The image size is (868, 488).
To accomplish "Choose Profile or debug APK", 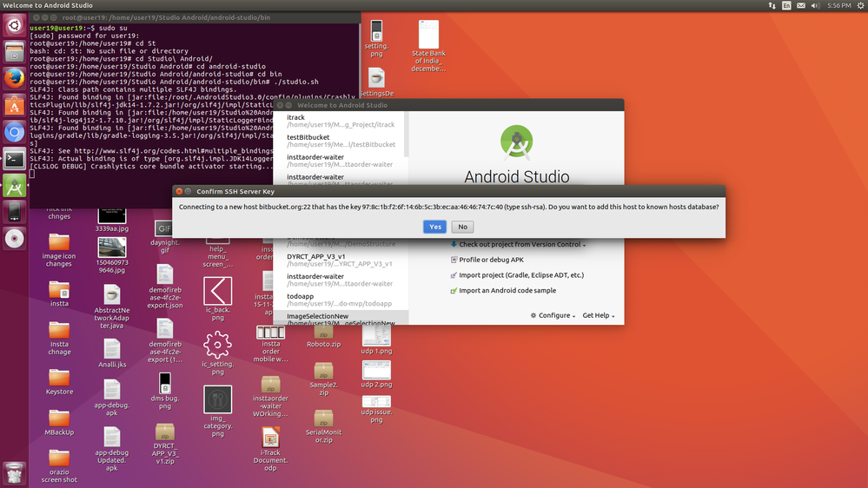I will click(x=487, y=260).
